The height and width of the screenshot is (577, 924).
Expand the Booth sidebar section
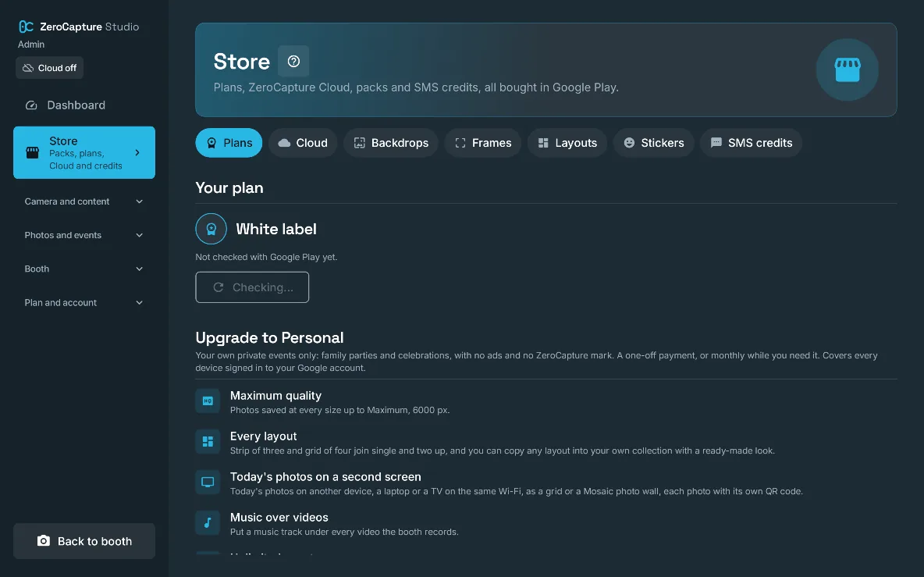[x=84, y=269]
